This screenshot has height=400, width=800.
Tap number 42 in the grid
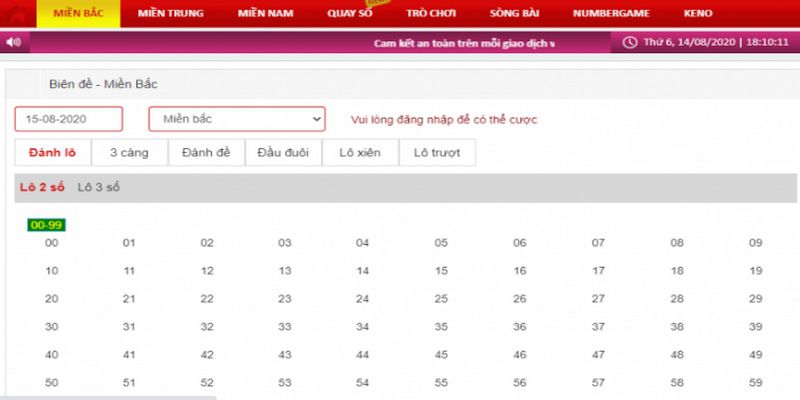[207, 355]
